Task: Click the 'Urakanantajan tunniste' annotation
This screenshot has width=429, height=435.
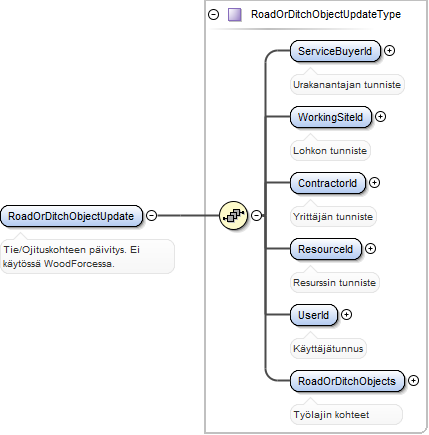Action: pos(347,85)
